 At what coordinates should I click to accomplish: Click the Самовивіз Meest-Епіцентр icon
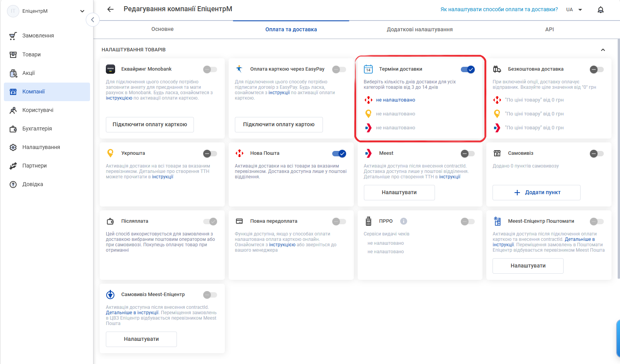[x=110, y=295]
